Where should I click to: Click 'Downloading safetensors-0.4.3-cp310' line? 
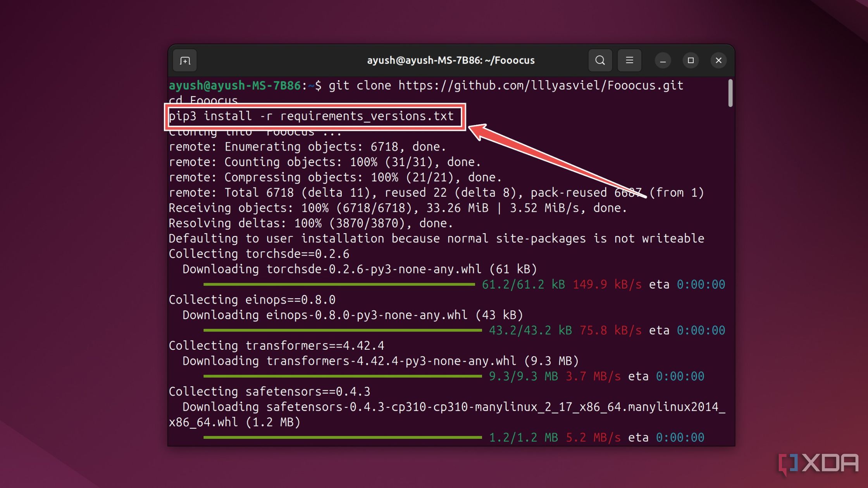(454, 407)
